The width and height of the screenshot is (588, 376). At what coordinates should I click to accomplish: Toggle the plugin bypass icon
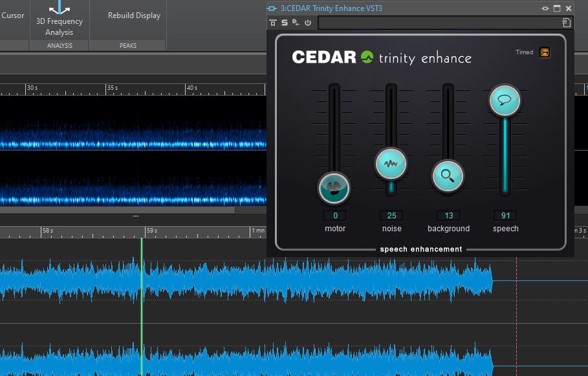pyautogui.click(x=273, y=23)
